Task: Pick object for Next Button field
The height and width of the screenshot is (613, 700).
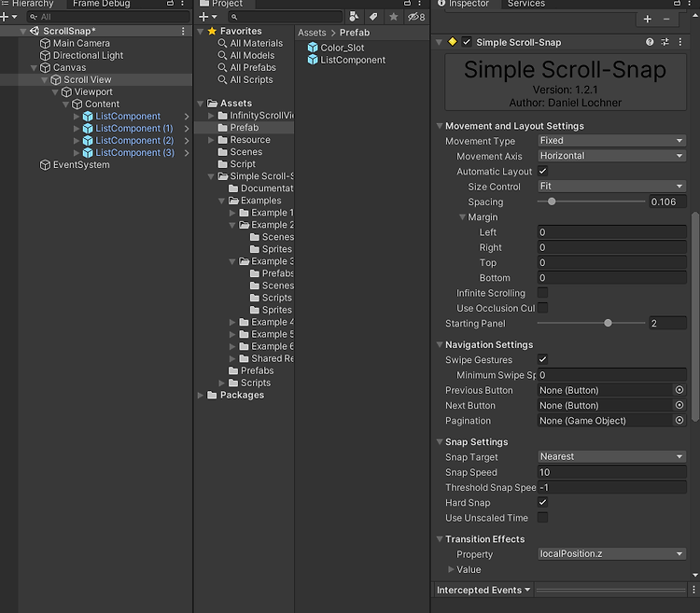Action: pyautogui.click(x=679, y=405)
